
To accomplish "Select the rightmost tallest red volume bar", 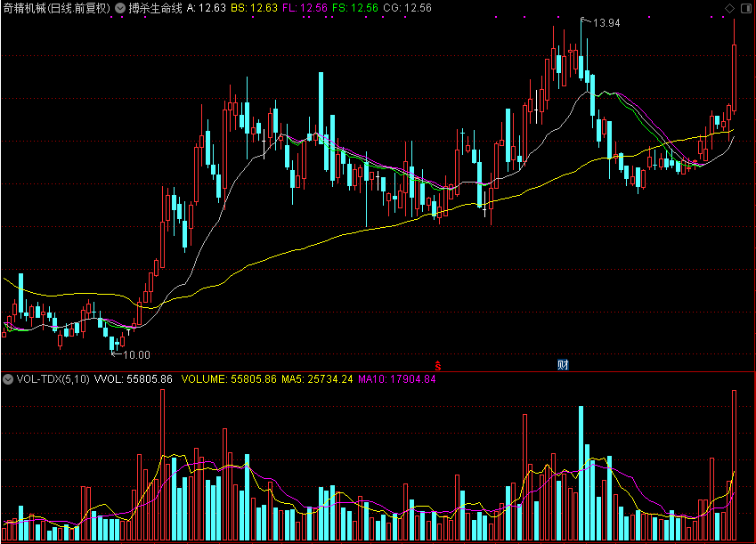I will click(x=735, y=465).
